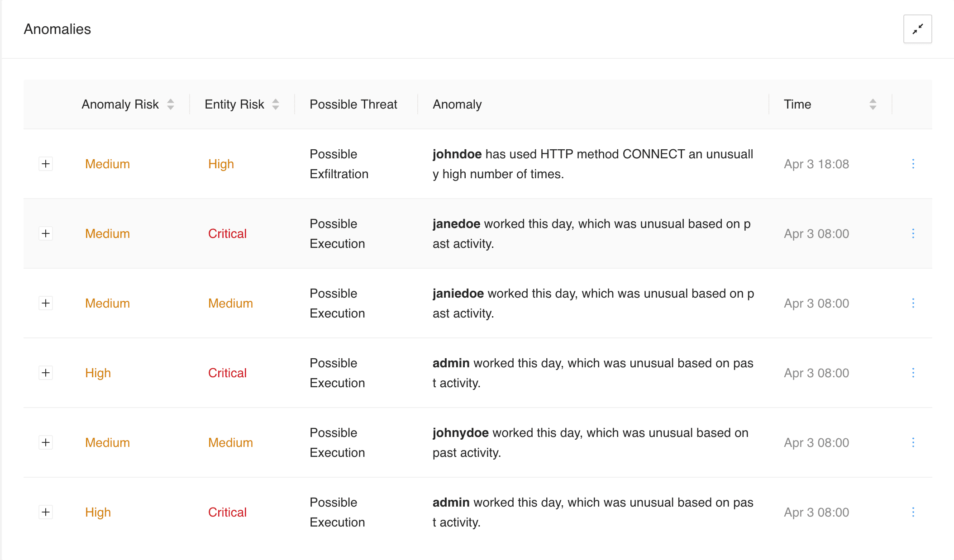This screenshot has width=954, height=560.
Task: Click the janedoe username link
Action: tap(456, 224)
